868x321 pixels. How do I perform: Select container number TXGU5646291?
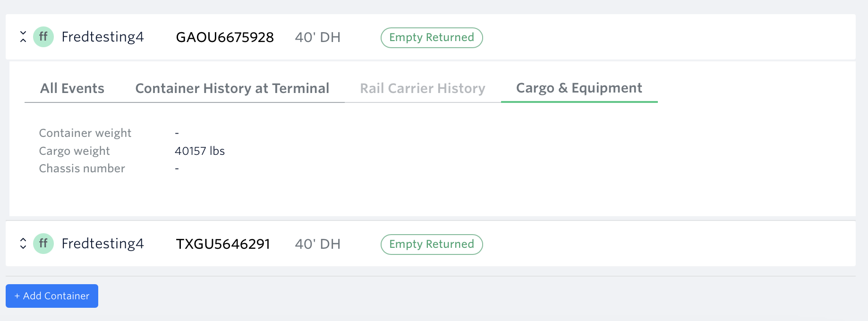click(223, 244)
